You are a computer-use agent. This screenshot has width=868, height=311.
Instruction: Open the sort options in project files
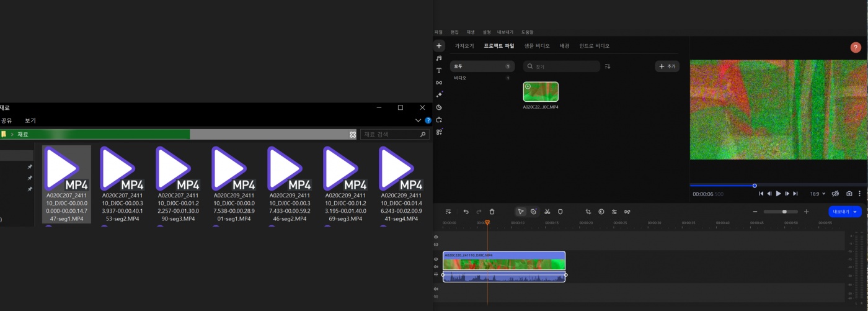[608, 66]
